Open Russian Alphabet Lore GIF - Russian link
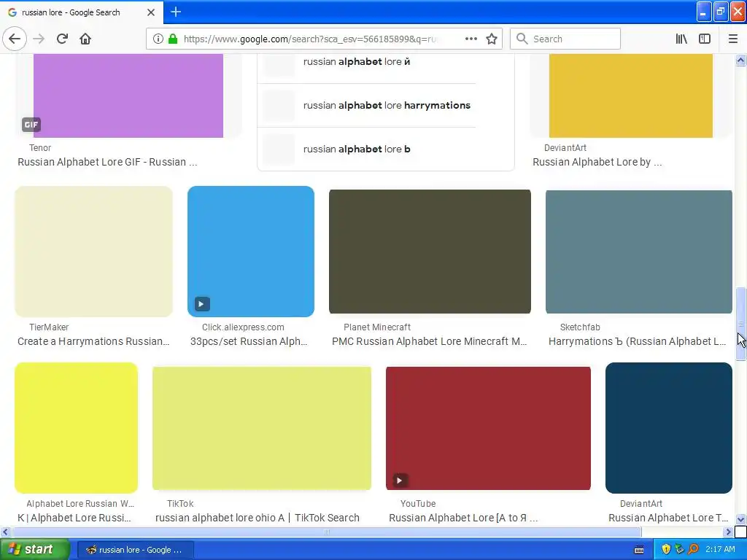747x560 pixels. click(107, 162)
